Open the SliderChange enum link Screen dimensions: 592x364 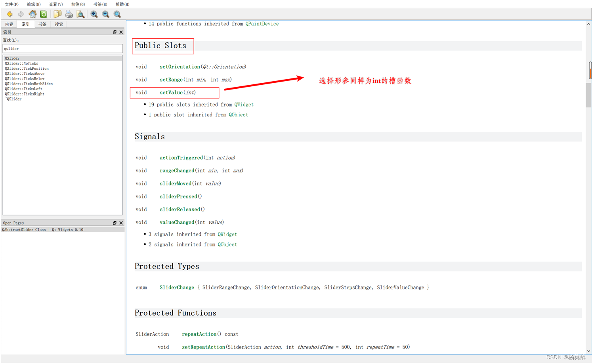(x=177, y=288)
